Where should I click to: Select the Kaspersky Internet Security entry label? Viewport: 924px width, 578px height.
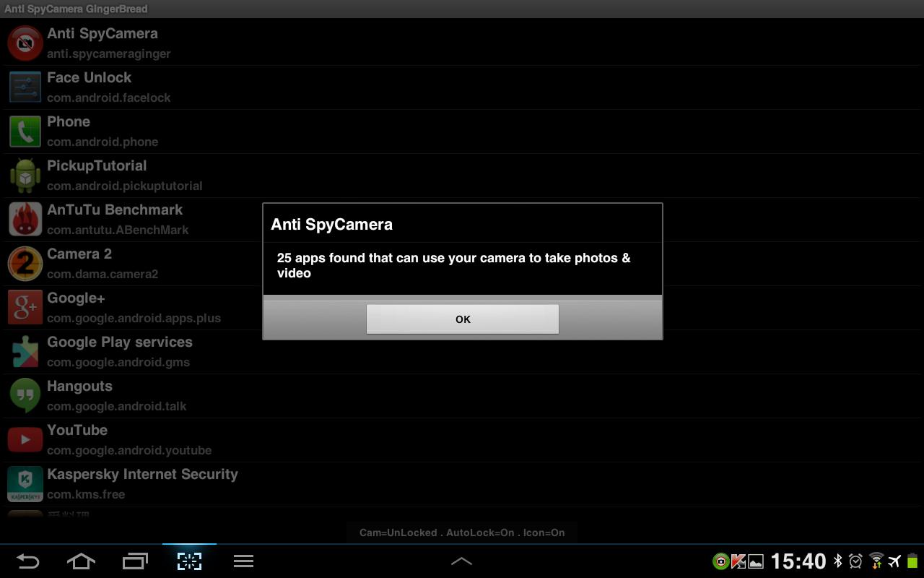[142, 474]
